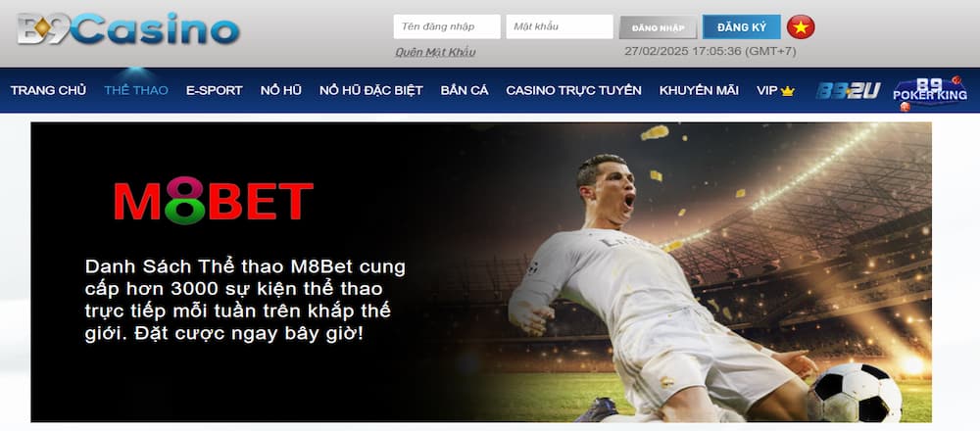
Task: Click in the Tên đăng nhập field
Action: [446, 27]
